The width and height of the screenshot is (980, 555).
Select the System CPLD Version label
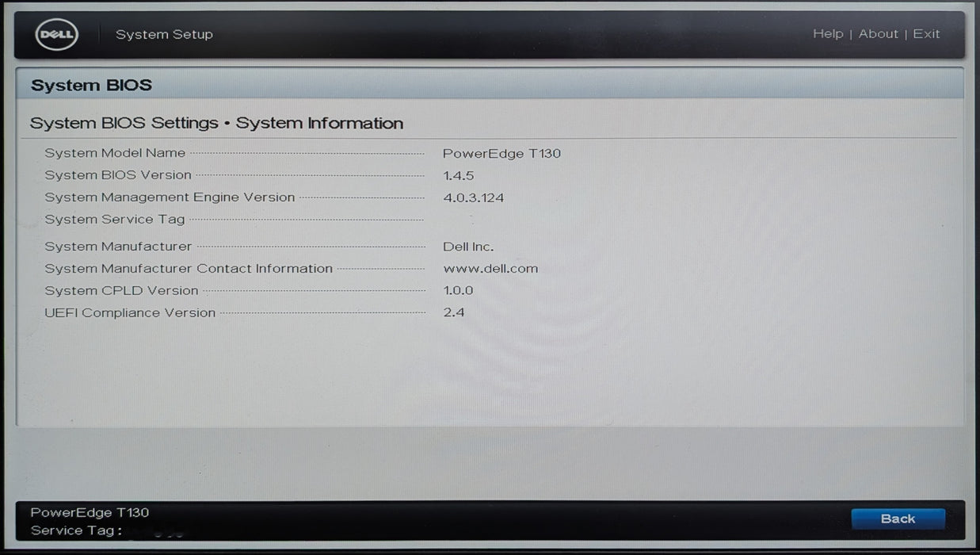tap(121, 291)
